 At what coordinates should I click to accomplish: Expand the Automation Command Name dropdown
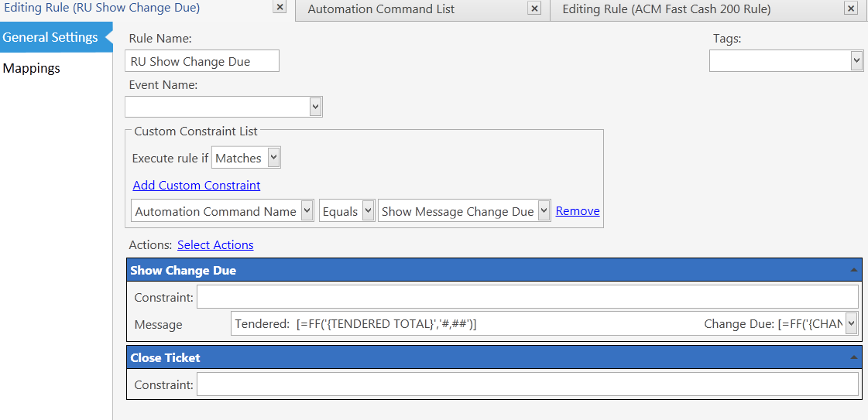[307, 211]
